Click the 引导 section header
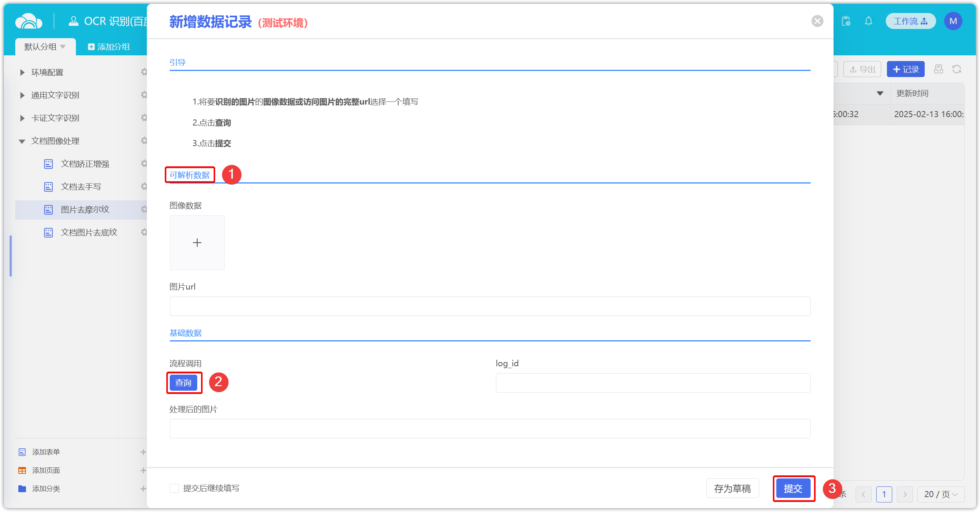980x512 pixels. (x=178, y=63)
